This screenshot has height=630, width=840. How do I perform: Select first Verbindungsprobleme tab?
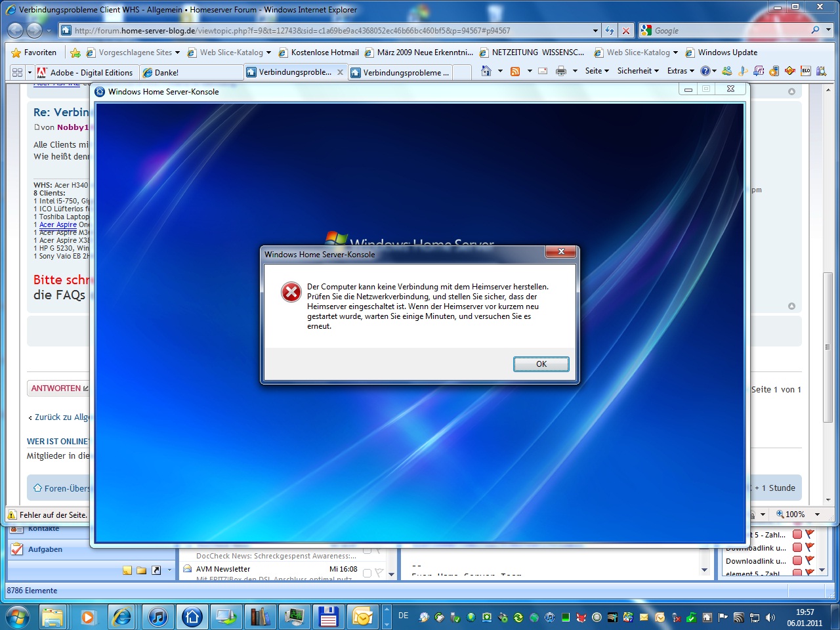click(x=295, y=72)
